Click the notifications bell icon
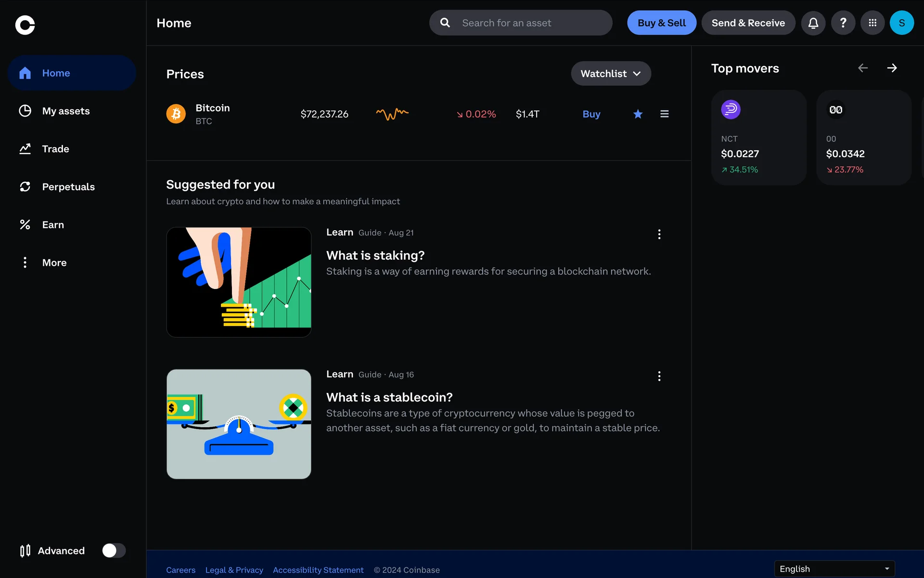This screenshot has height=578, width=924. point(813,23)
